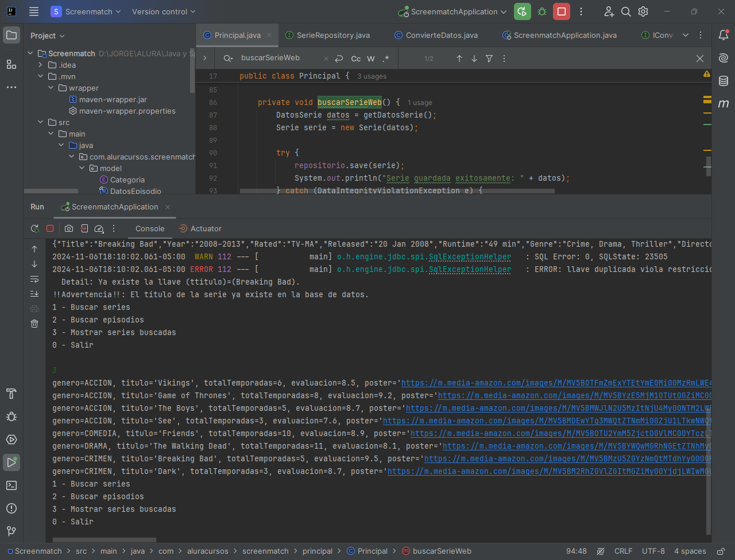The height and width of the screenshot is (560, 735).
Task: Open the main hamburger menu
Action: point(34,11)
